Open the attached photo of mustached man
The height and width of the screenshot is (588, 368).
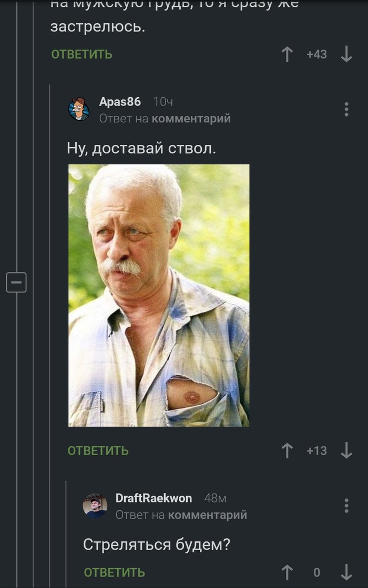(159, 296)
